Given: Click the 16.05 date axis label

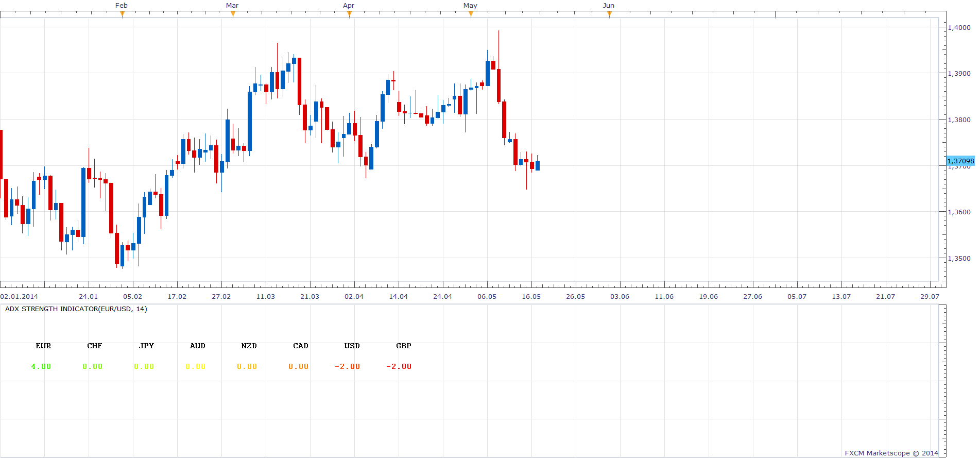Looking at the screenshot, I should [x=531, y=297].
